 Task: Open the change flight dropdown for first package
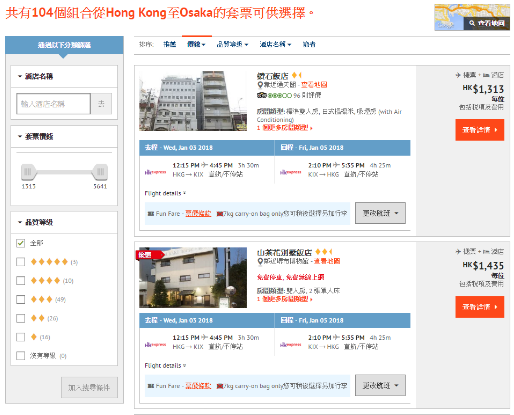[x=380, y=213]
